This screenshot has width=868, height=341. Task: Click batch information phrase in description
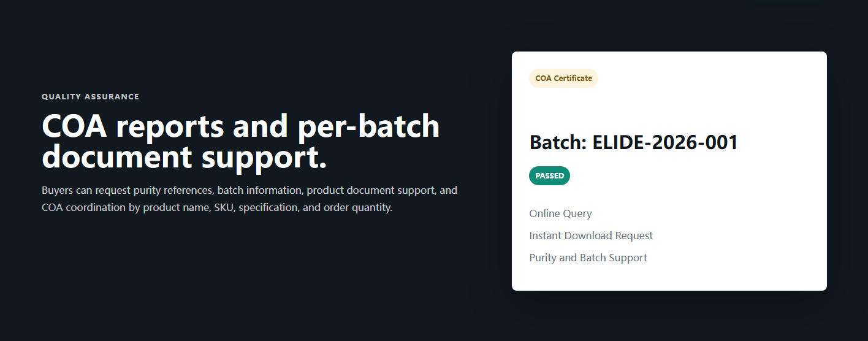(261, 190)
